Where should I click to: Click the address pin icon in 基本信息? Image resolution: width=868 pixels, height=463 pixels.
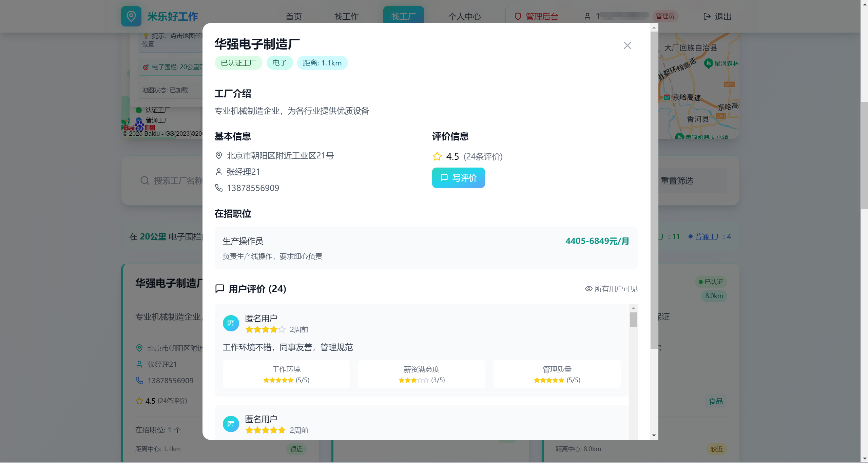point(219,155)
